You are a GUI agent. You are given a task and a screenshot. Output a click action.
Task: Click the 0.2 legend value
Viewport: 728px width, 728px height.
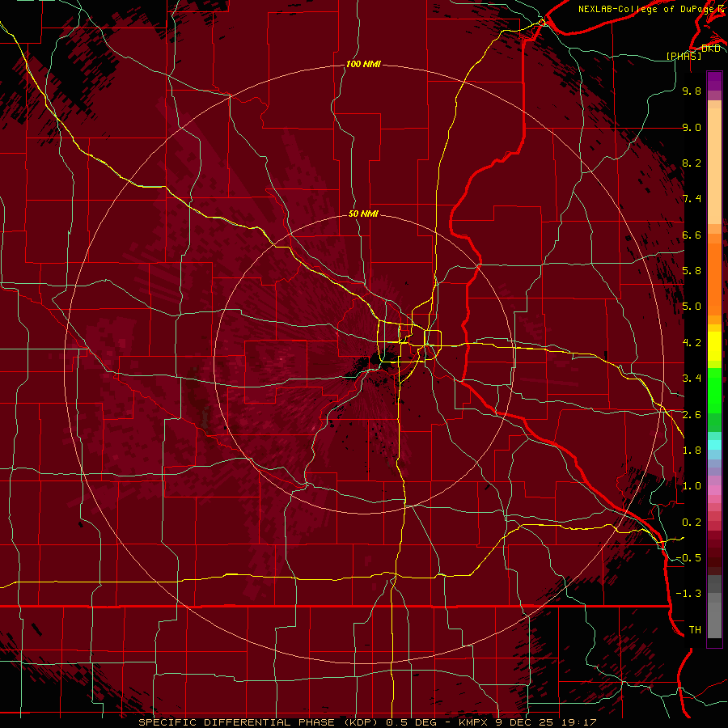click(x=692, y=523)
